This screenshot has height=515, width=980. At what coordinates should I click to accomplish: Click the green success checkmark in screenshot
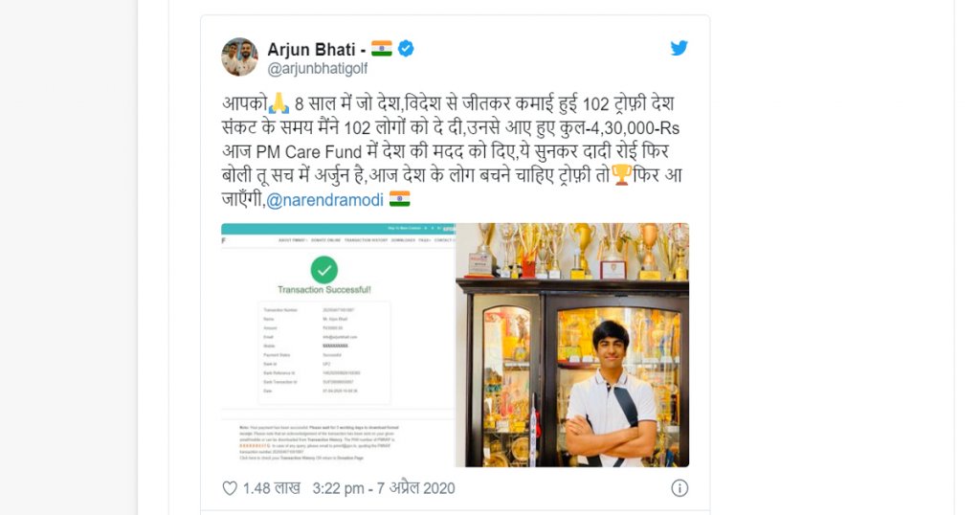pyautogui.click(x=324, y=270)
